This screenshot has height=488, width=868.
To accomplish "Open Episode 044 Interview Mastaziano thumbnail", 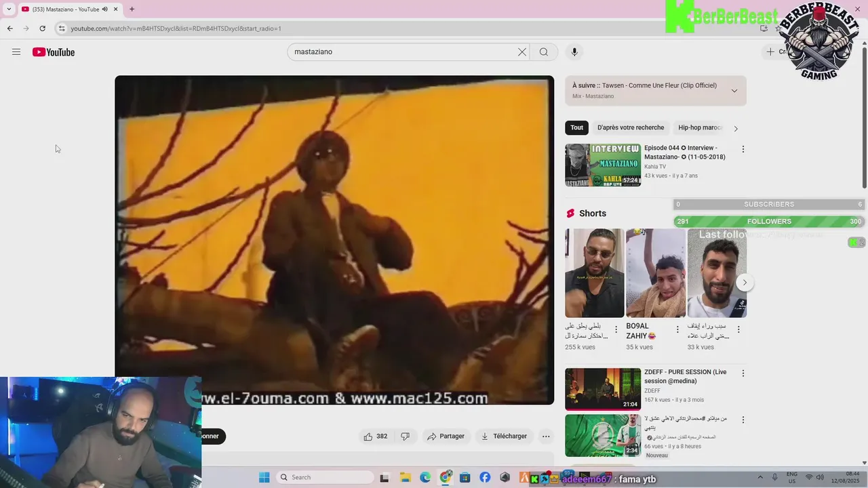I will [603, 165].
